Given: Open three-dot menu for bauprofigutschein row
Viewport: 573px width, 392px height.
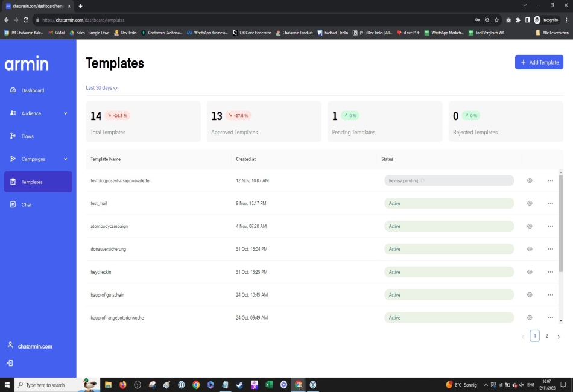Looking at the screenshot, I should point(550,295).
